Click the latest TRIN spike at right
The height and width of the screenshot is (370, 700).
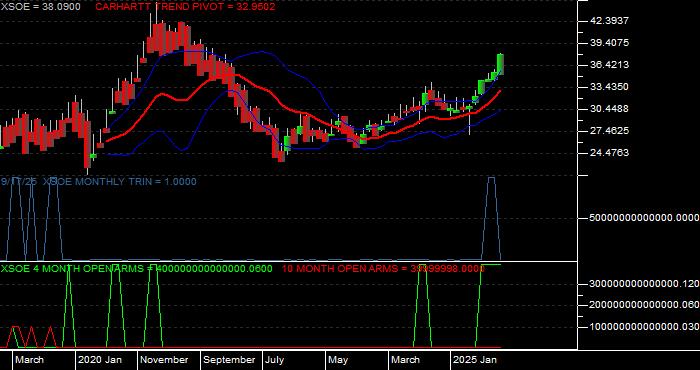(x=491, y=218)
